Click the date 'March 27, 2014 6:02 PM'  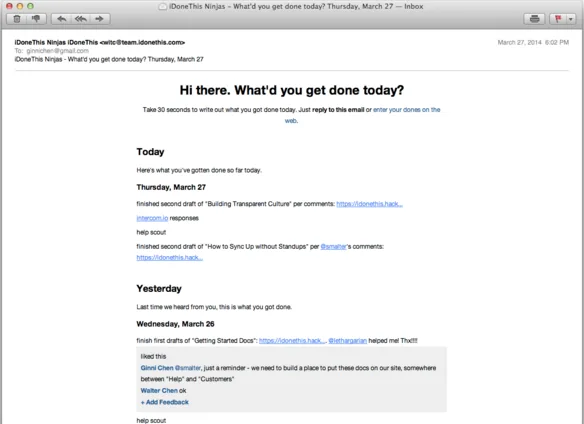[533, 42]
